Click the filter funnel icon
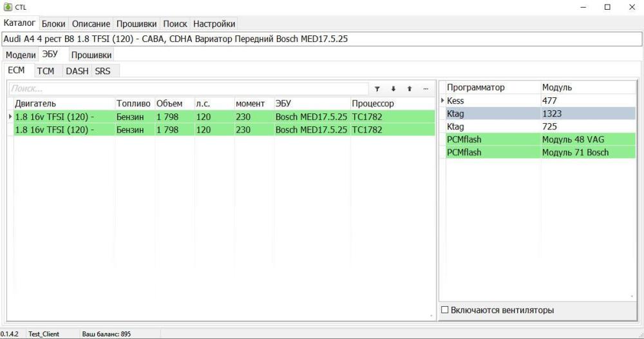The height and width of the screenshot is (339, 644). click(x=377, y=89)
